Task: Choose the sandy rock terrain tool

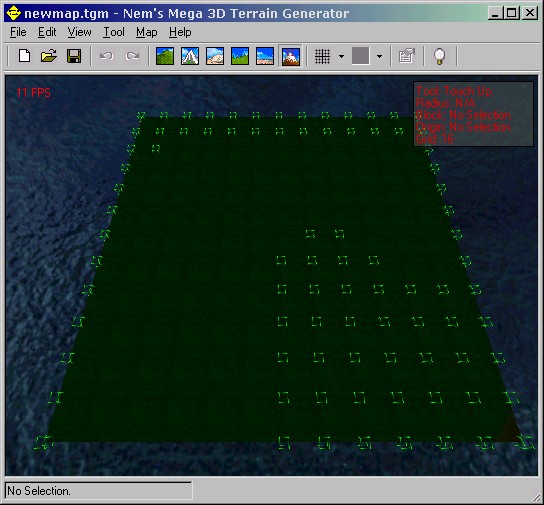Action: (x=215, y=56)
